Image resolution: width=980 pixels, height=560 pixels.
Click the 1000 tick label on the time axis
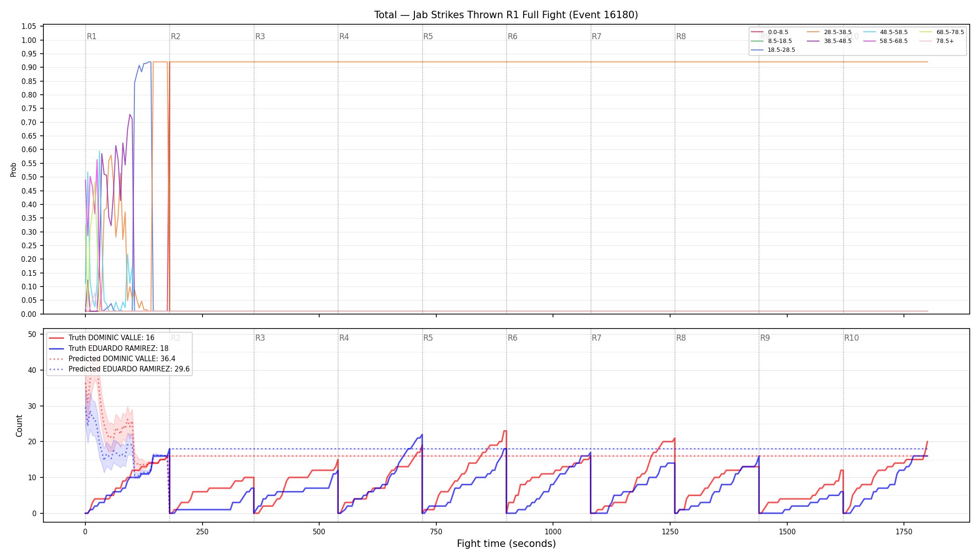pyautogui.click(x=553, y=532)
